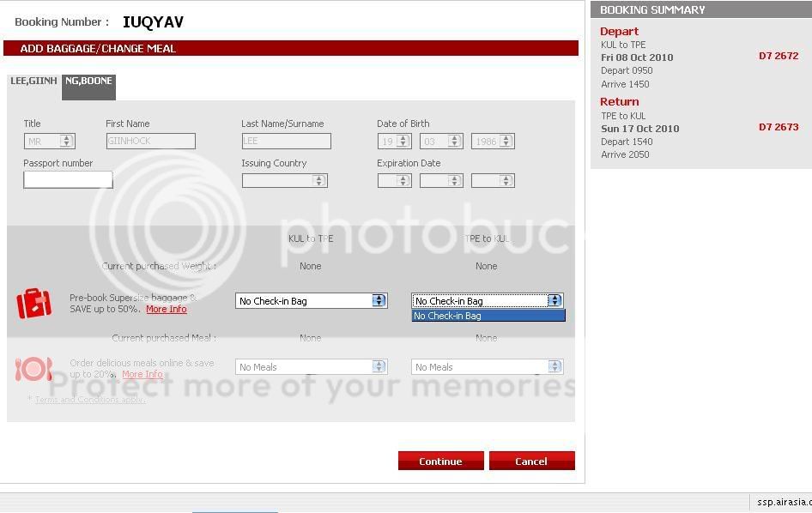Click the meal plate and cutlery icon
812x513 pixels.
pos(33,369)
